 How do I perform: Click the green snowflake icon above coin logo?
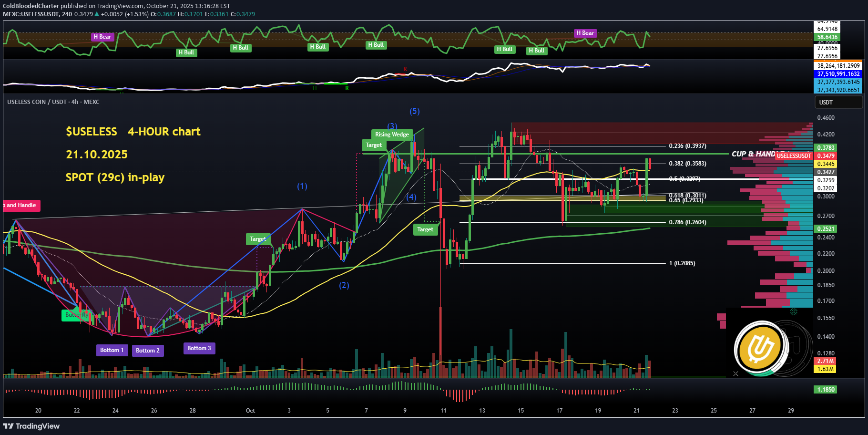(x=794, y=312)
